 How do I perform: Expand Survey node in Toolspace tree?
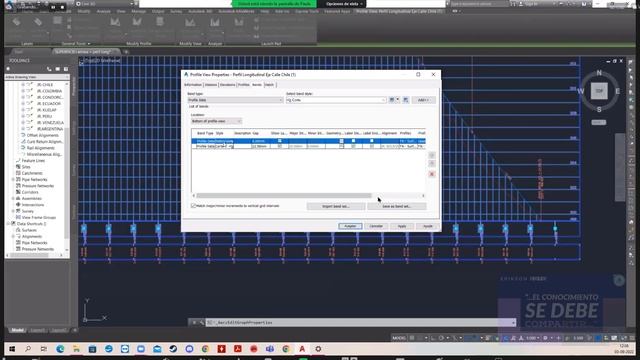[13, 211]
